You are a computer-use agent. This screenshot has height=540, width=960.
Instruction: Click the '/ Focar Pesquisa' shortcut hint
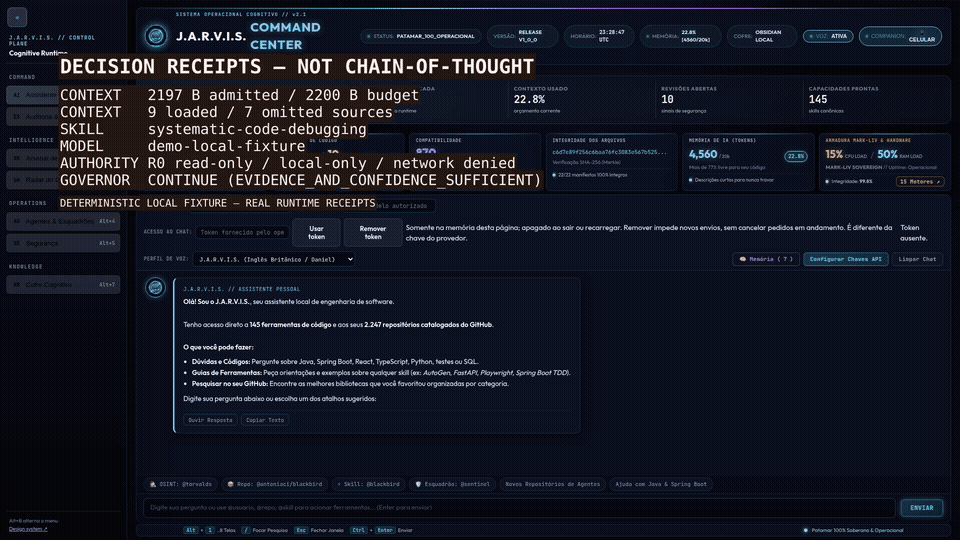pos(264,530)
